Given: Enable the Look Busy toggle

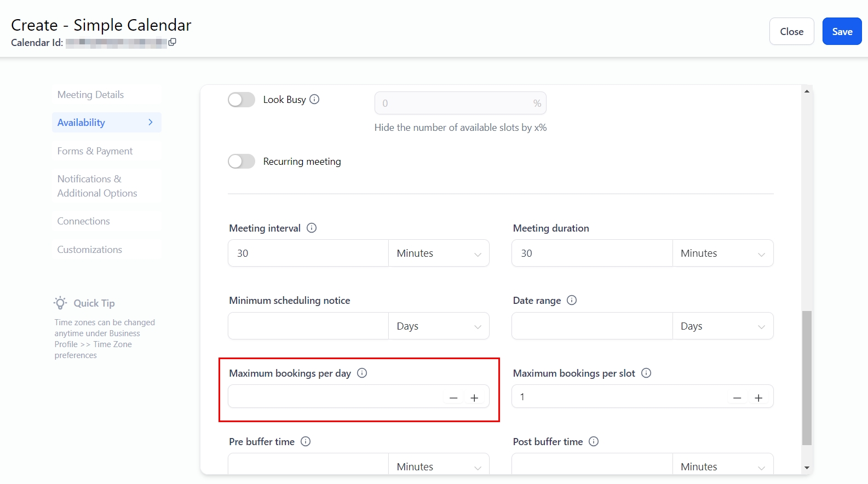Looking at the screenshot, I should pos(242,100).
